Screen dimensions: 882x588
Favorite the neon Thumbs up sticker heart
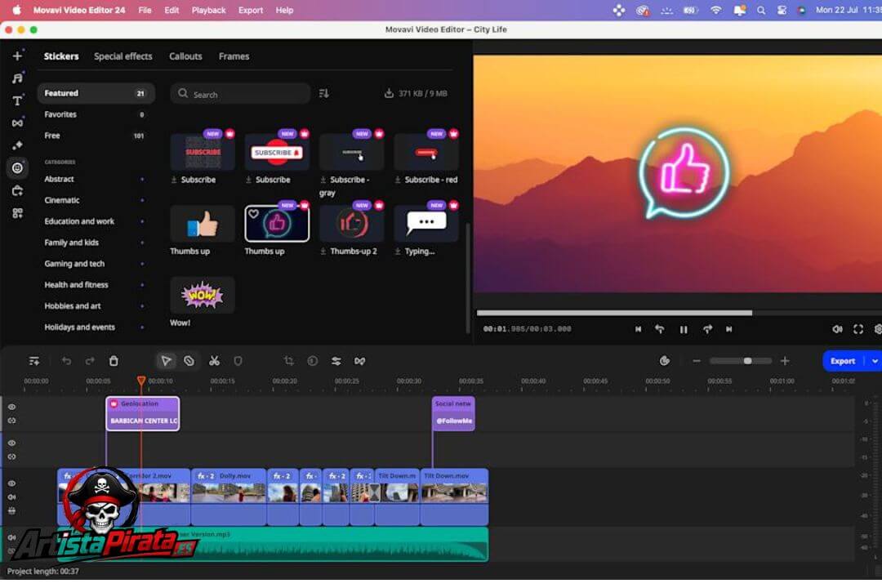[x=254, y=214]
